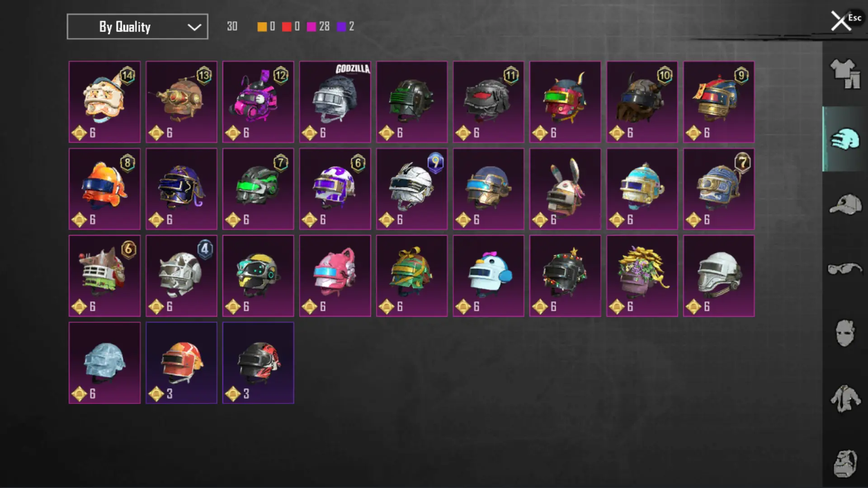This screenshot has height=488, width=868.
Task: Select the helmet category icon
Action: (844, 139)
